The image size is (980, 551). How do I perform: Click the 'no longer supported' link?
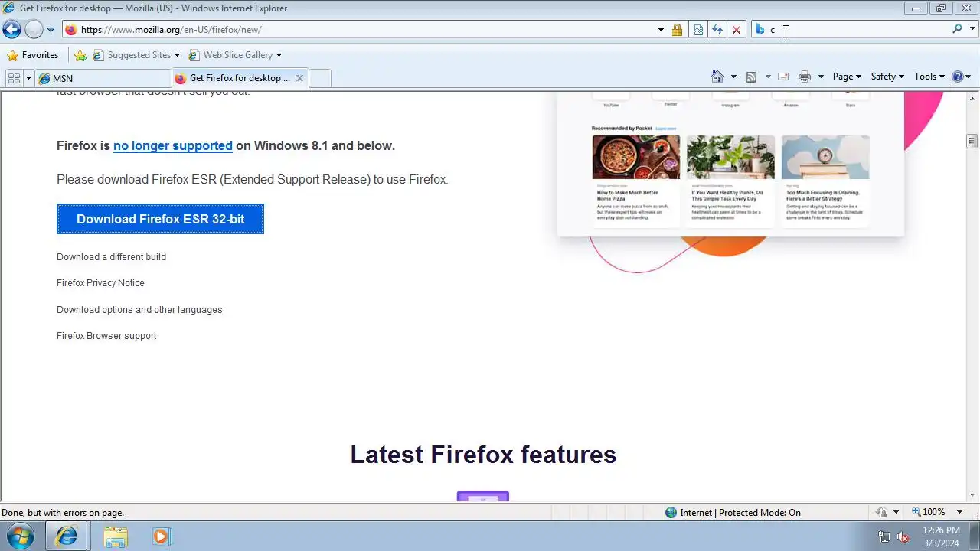(173, 146)
